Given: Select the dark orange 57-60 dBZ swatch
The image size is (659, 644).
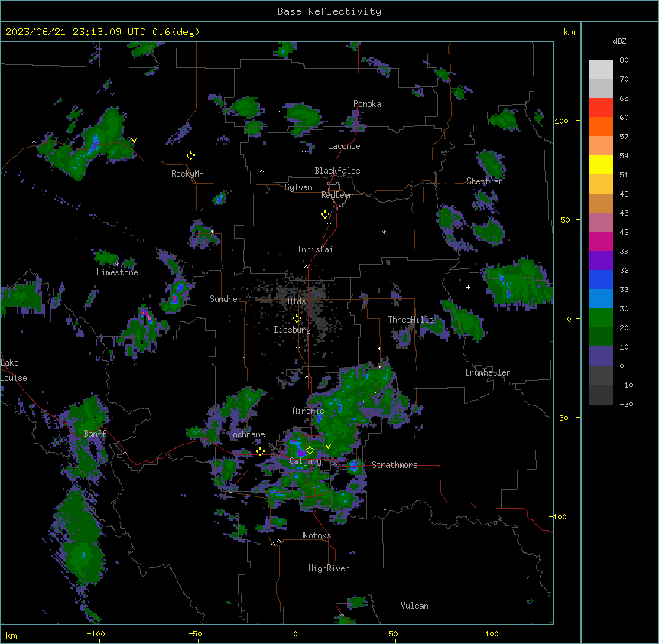Looking at the screenshot, I should coord(601,126).
